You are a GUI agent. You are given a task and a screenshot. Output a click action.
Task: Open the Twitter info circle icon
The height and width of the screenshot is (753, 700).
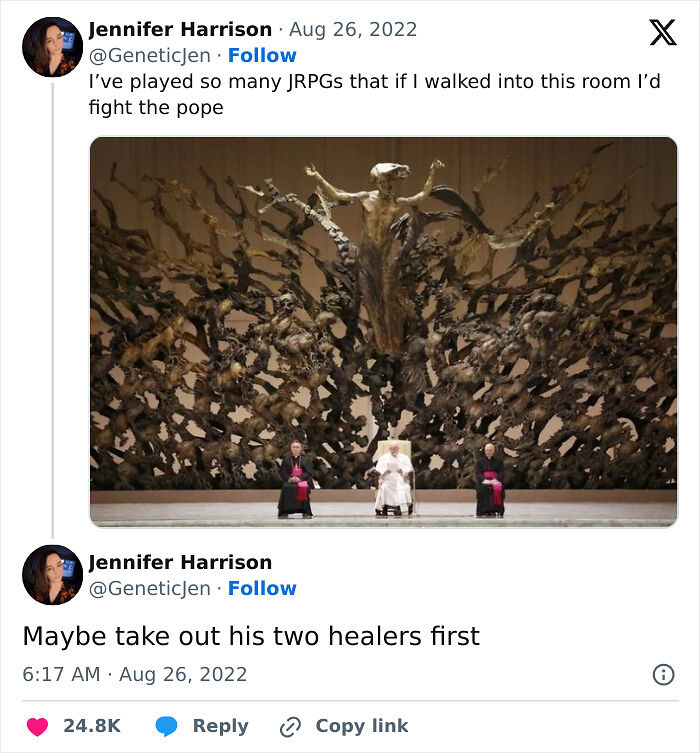(x=664, y=675)
